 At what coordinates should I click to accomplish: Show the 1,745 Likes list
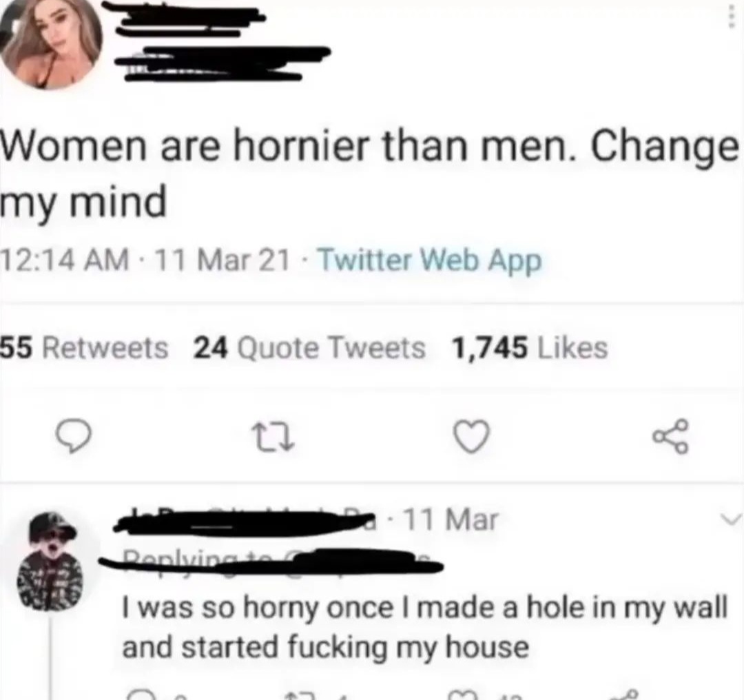[x=530, y=348]
